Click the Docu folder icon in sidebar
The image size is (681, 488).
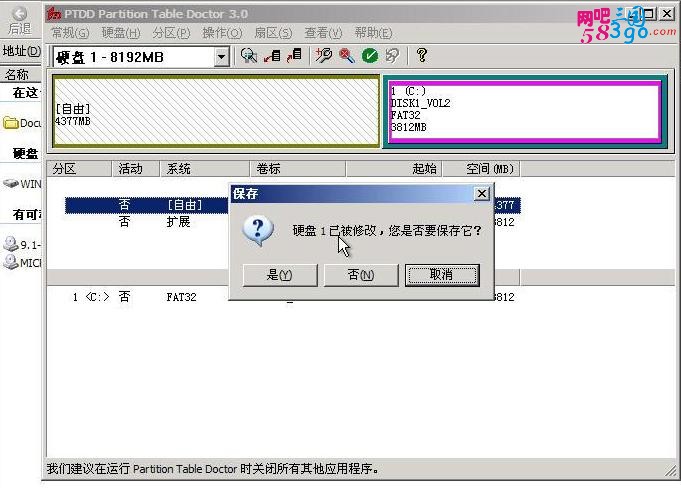click(x=10, y=123)
